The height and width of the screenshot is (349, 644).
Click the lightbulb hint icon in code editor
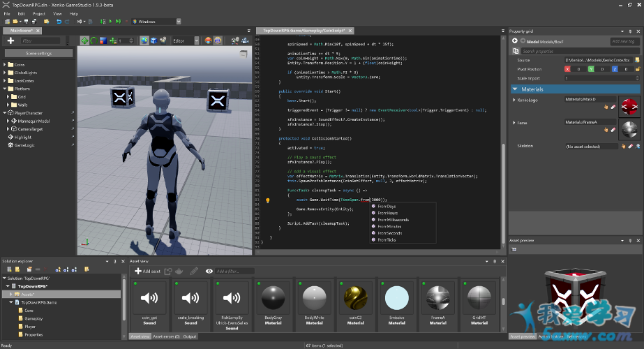267,200
